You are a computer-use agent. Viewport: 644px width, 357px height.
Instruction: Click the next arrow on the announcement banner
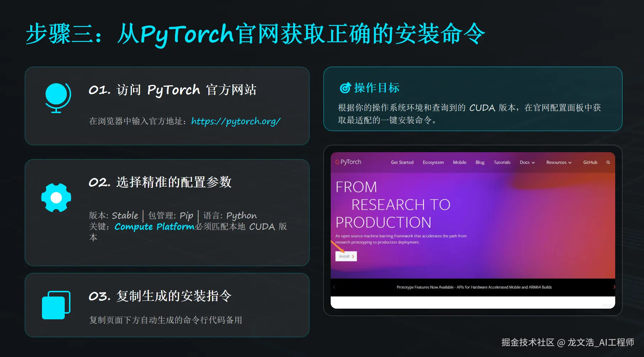pyautogui.click(x=614, y=287)
